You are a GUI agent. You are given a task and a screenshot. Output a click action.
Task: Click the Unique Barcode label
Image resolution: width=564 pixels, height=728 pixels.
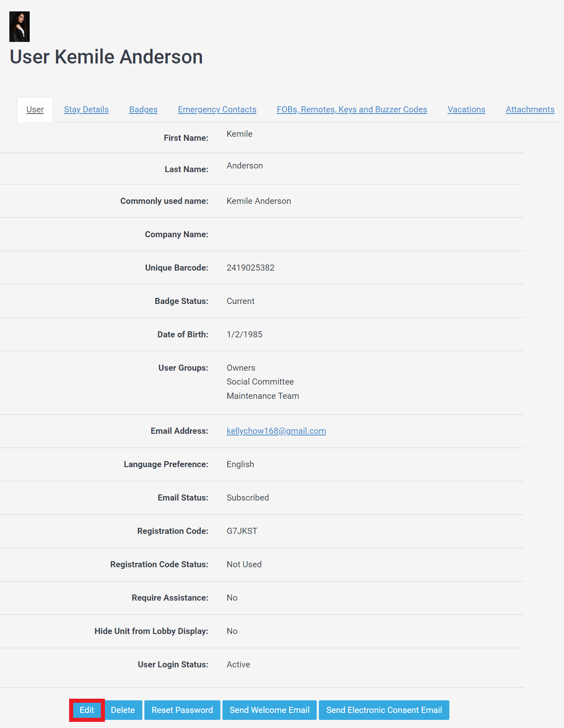(176, 268)
